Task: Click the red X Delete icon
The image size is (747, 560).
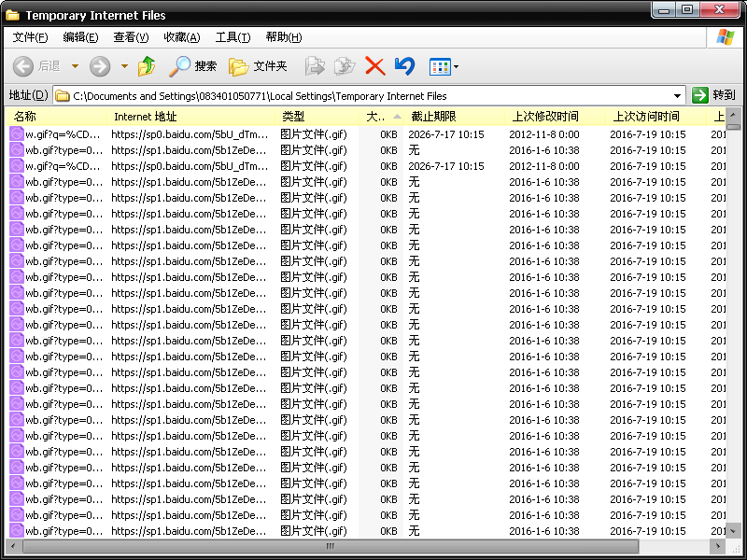Action: [375, 66]
